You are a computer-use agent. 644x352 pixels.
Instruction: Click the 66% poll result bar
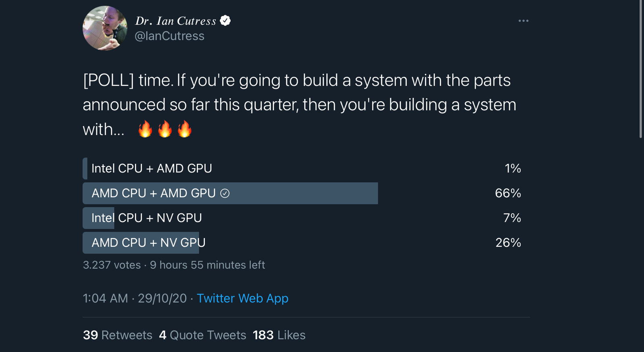(230, 193)
